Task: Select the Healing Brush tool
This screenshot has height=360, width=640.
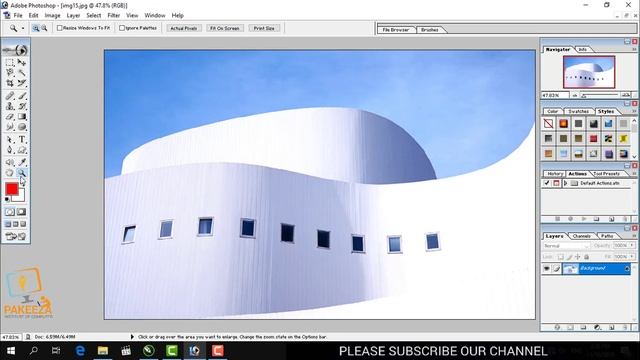Action: 10,96
